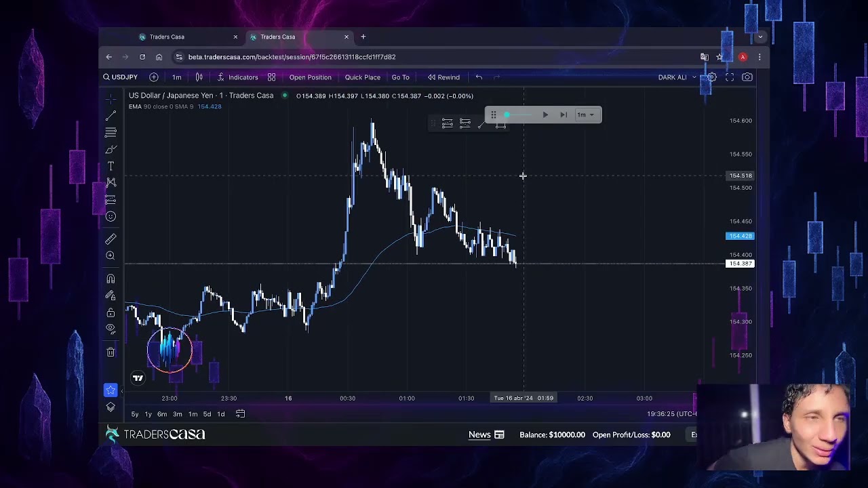The width and height of the screenshot is (868, 488).
Task: Click the Open Position button
Action: coord(311,77)
